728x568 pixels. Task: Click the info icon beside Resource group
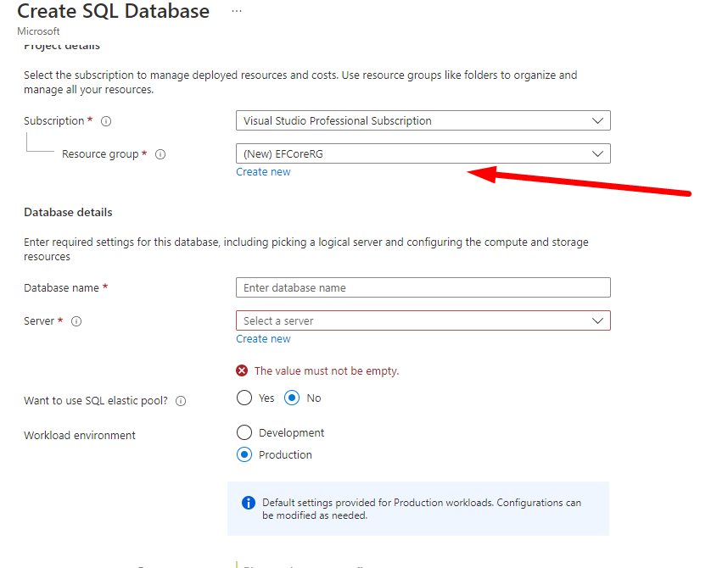click(160, 154)
